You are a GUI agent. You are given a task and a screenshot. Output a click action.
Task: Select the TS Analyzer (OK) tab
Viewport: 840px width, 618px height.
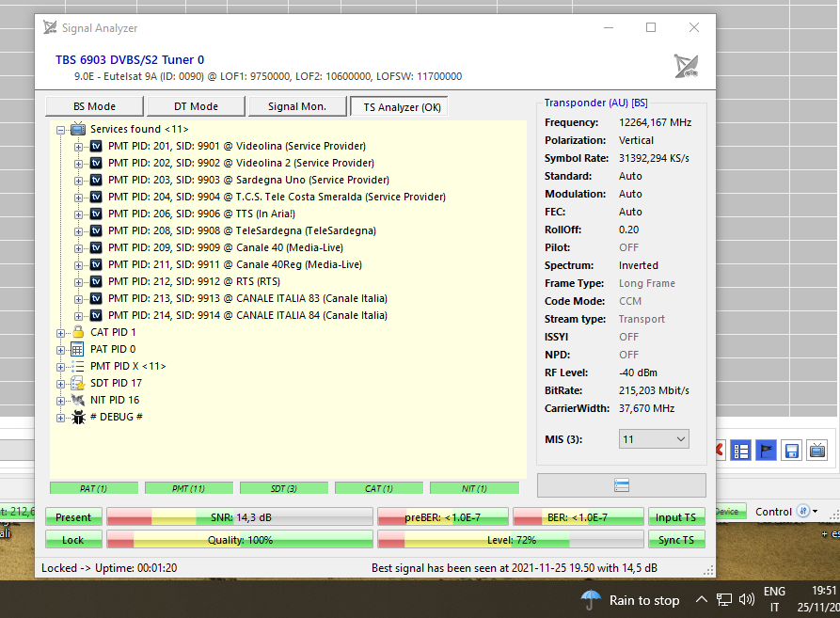[x=399, y=106]
